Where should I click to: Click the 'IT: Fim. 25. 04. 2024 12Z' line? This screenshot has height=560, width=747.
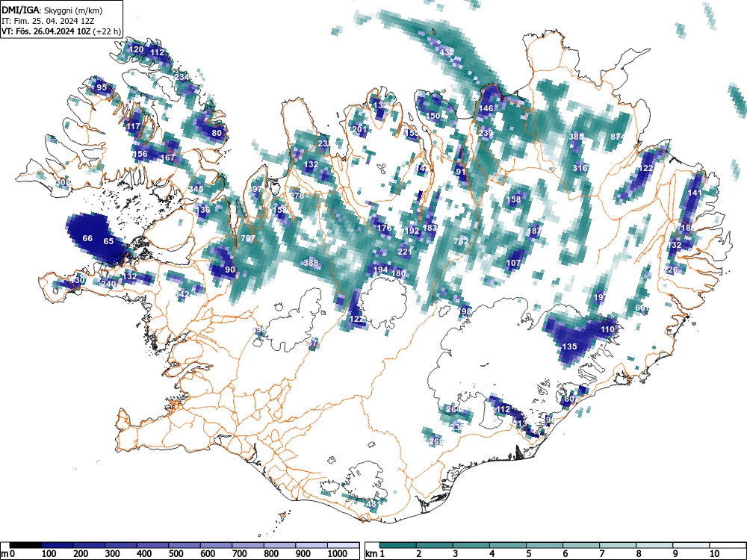pos(48,21)
